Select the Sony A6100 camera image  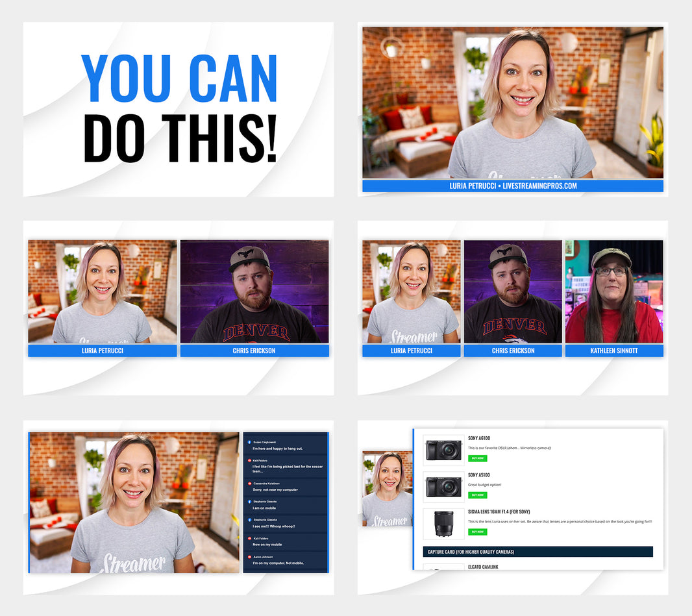(443, 450)
